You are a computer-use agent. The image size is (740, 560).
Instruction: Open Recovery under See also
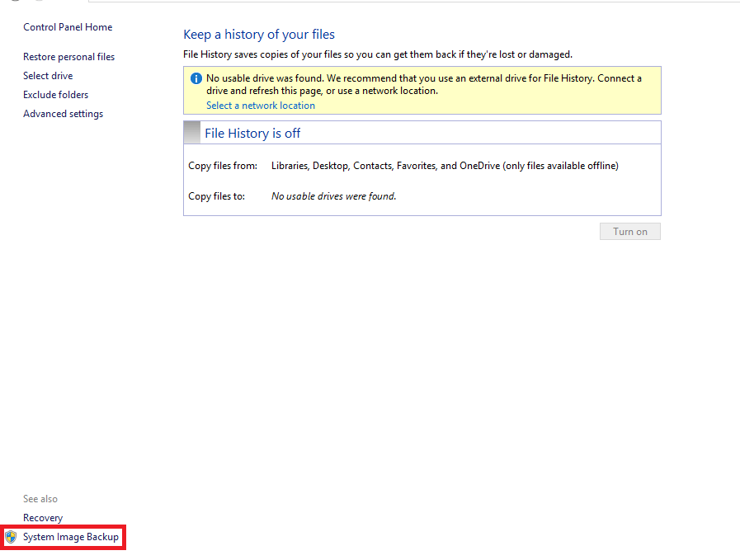(x=43, y=518)
